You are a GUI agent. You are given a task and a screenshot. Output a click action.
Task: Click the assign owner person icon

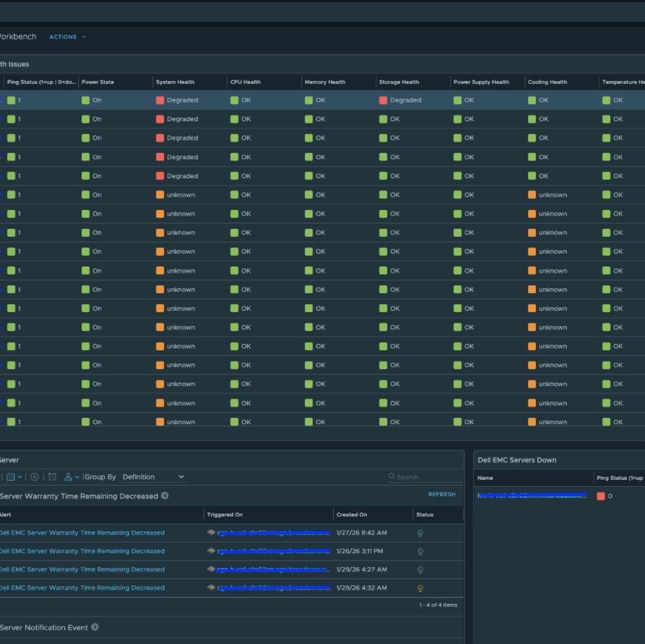click(68, 477)
